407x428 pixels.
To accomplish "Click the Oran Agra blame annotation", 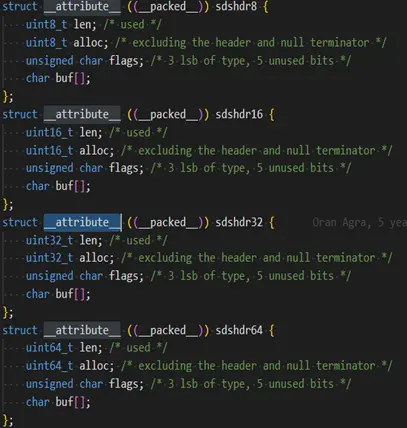I will 359,222.
